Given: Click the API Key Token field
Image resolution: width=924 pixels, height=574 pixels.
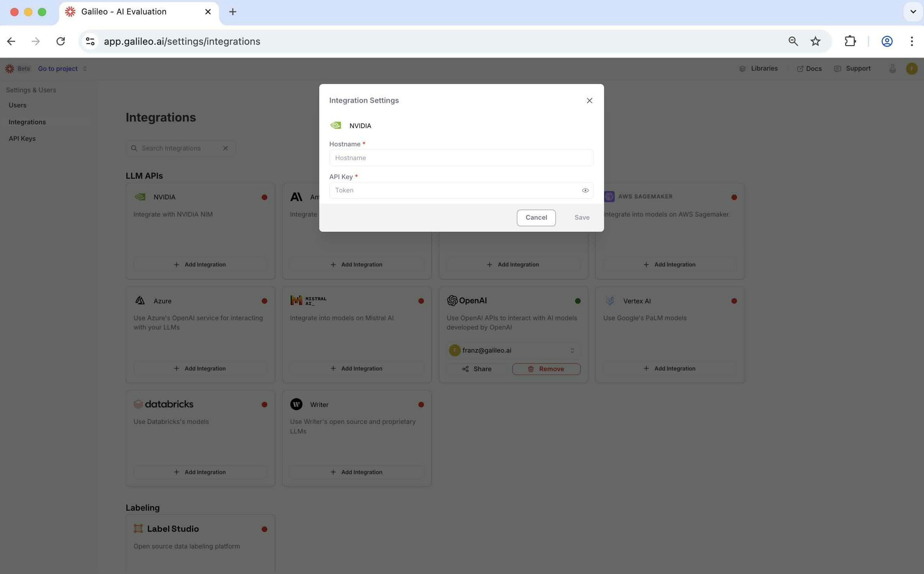Looking at the screenshot, I should 454,190.
